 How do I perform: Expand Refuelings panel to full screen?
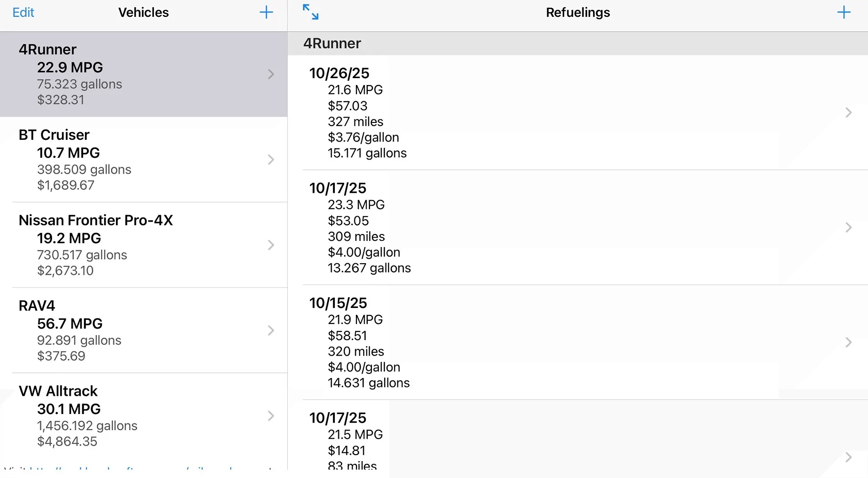pyautogui.click(x=311, y=12)
